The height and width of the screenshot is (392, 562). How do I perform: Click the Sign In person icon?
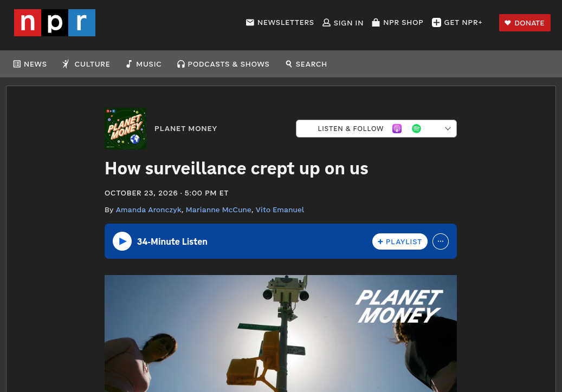pyautogui.click(x=326, y=23)
